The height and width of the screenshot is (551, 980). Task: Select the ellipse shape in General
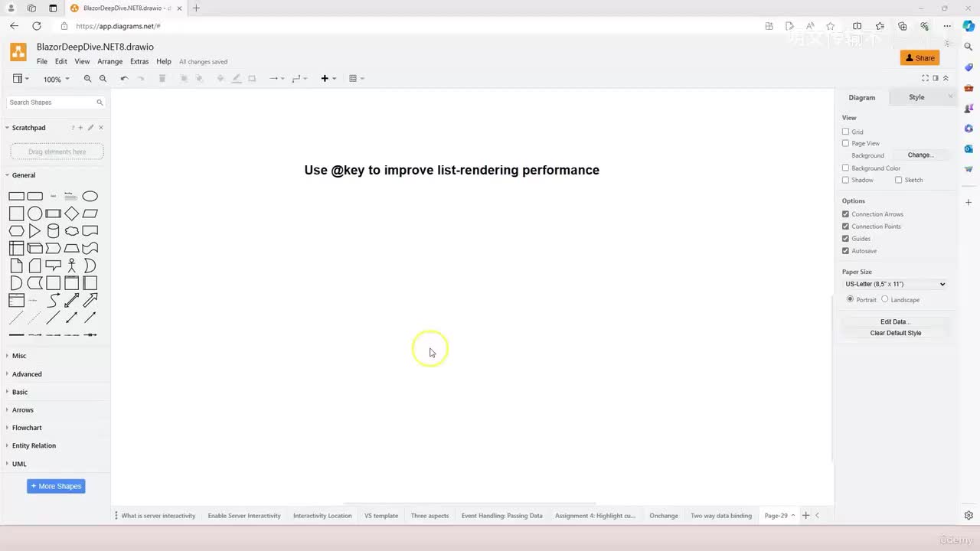90,196
